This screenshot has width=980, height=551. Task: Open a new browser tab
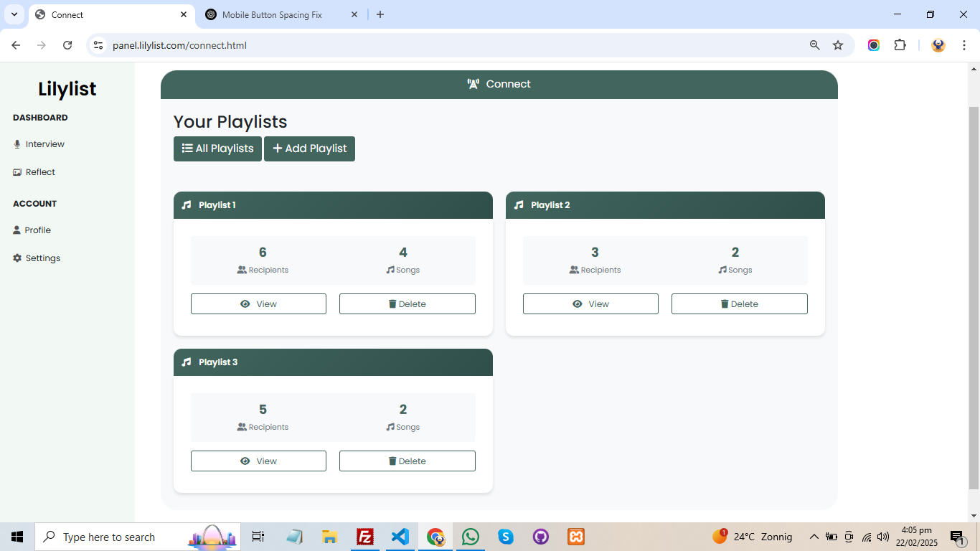pos(380,14)
